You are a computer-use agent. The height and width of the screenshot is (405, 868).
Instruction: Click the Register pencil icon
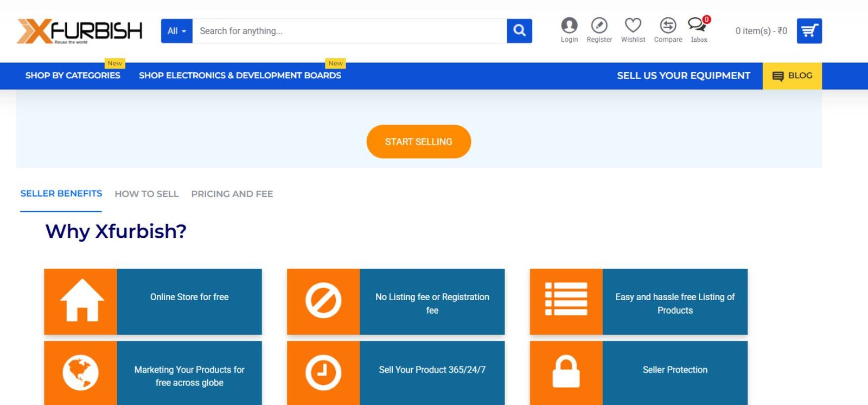click(599, 26)
